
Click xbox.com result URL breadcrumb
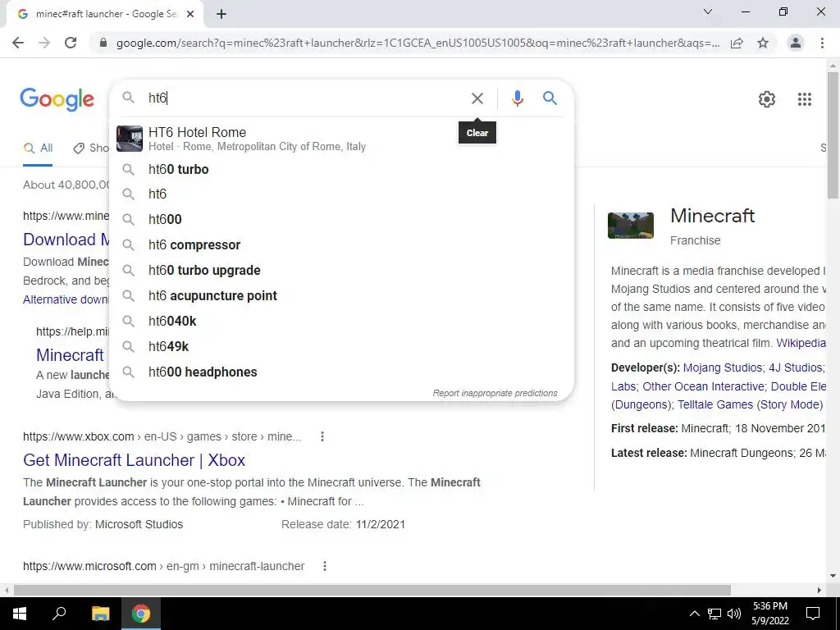click(x=162, y=436)
